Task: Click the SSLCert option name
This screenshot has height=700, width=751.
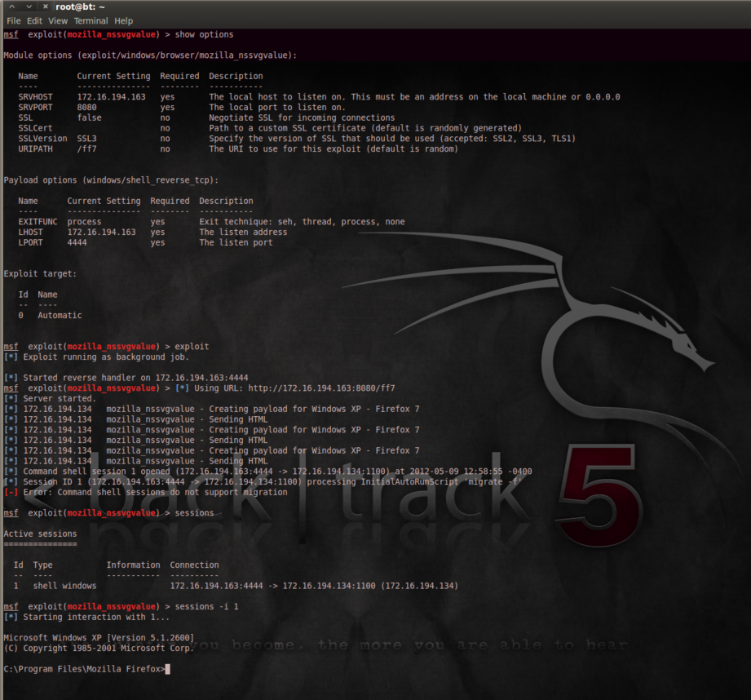Action: [35, 128]
